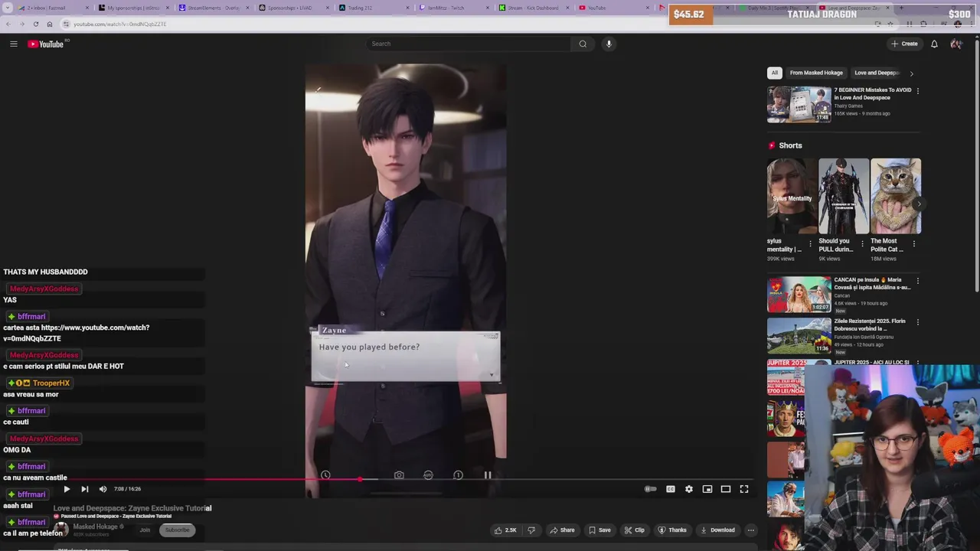Click the in-game camera icon
The height and width of the screenshot is (551, 980).
(x=399, y=475)
